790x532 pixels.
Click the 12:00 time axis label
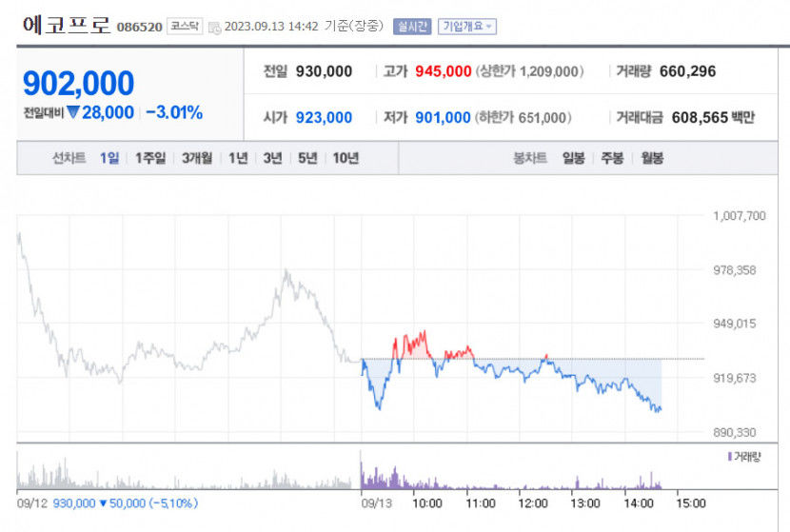[533, 503]
